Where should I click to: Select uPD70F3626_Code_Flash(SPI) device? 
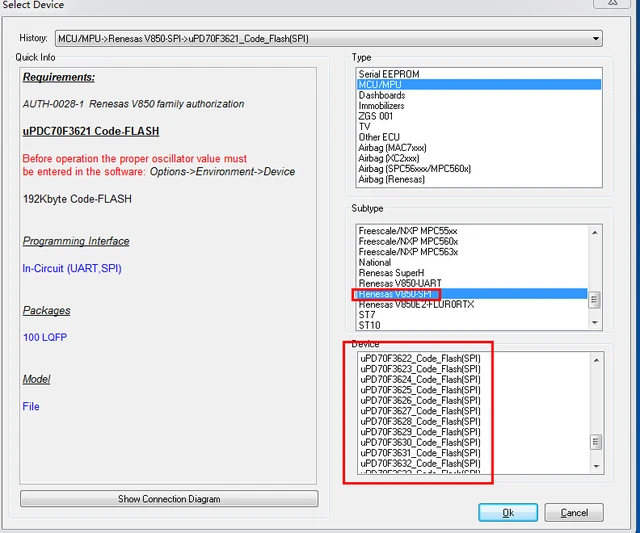pos(420,400)
